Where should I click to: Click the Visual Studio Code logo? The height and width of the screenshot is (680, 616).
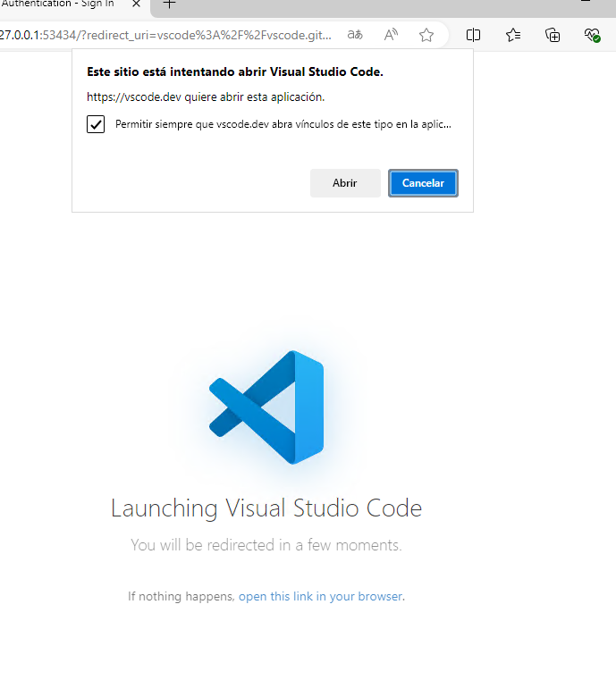[266, 407]
